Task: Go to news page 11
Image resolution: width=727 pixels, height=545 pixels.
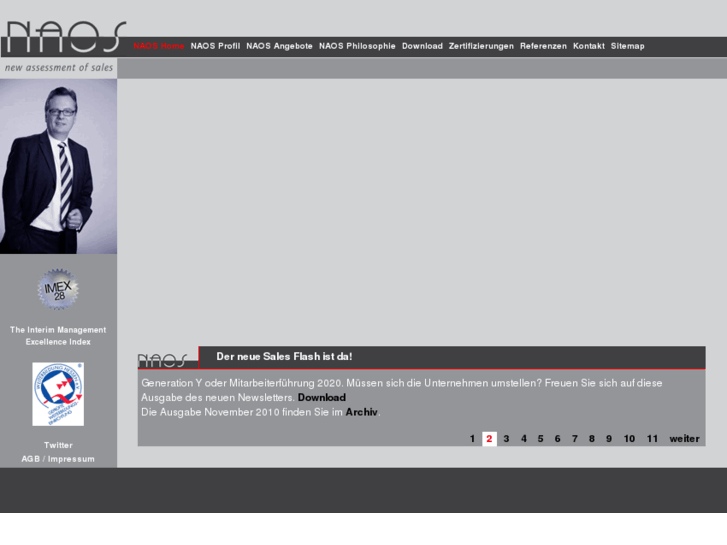Action: [x=652, y=439]
